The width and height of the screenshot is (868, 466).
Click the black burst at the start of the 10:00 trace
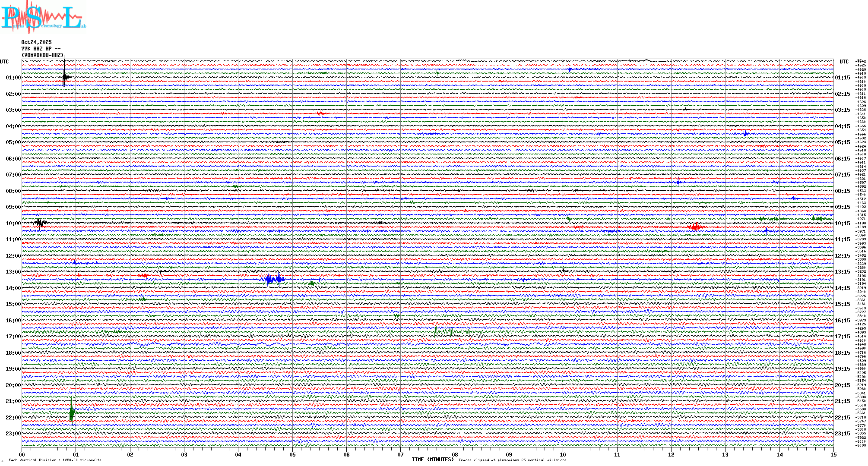tap(40, 223)
